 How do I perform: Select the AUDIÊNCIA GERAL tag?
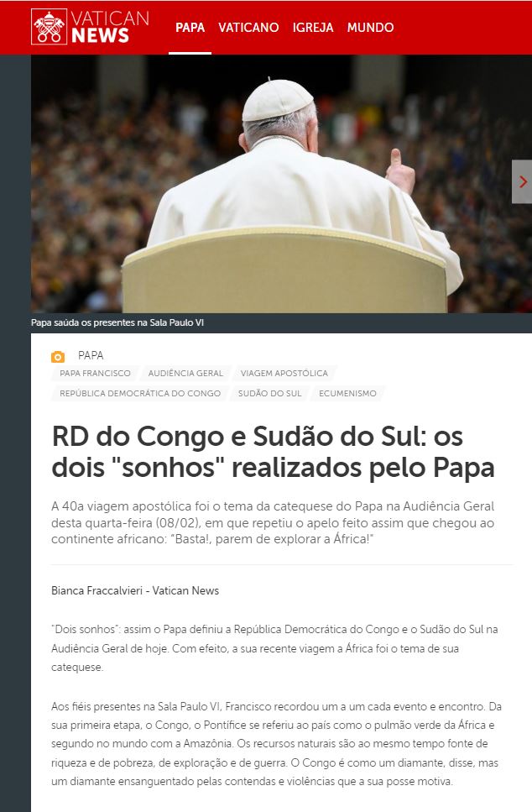tap(185, 373)
